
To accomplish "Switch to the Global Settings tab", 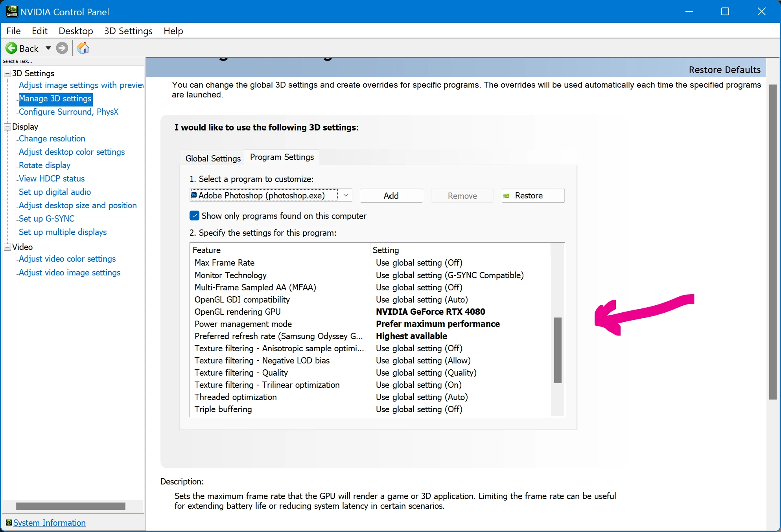I will [x=213, y=158].
